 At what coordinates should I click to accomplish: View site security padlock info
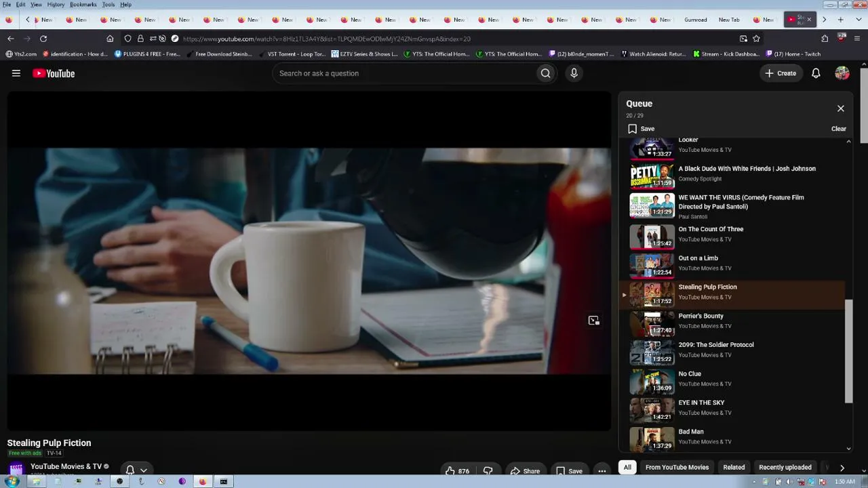[140, 39]
